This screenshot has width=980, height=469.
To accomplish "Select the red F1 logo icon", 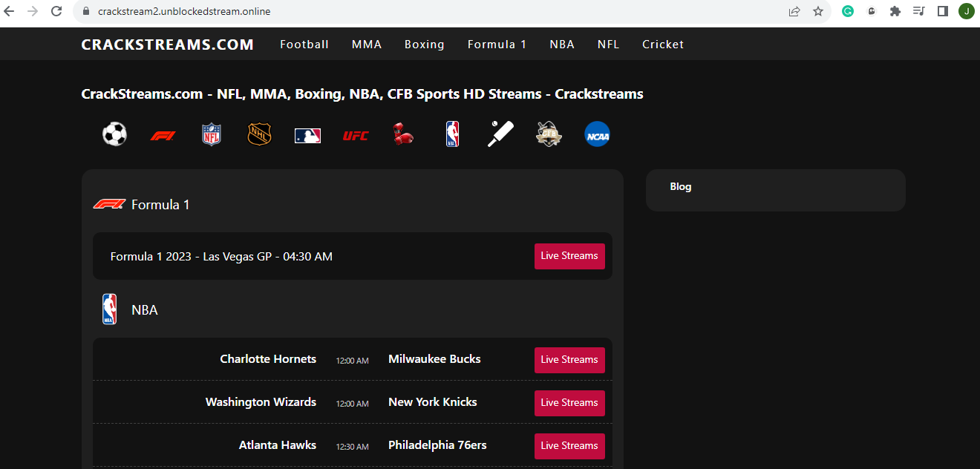I will tap(163, 136).
